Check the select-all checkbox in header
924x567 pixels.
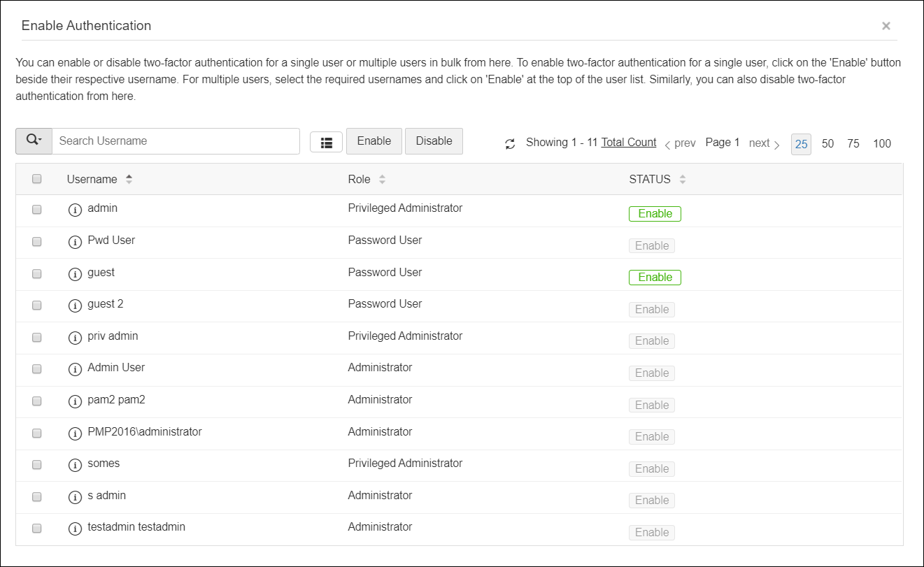tap(37, 179)
